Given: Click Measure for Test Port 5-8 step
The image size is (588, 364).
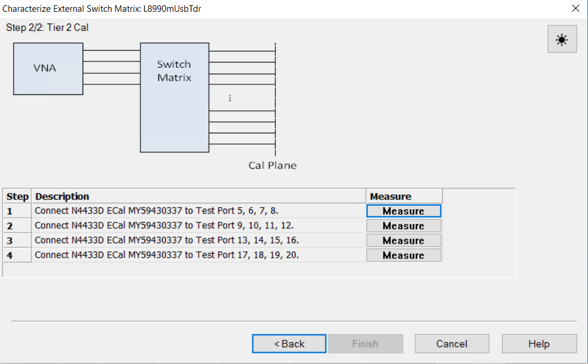Looking at the screenshot, I should 403,211.
